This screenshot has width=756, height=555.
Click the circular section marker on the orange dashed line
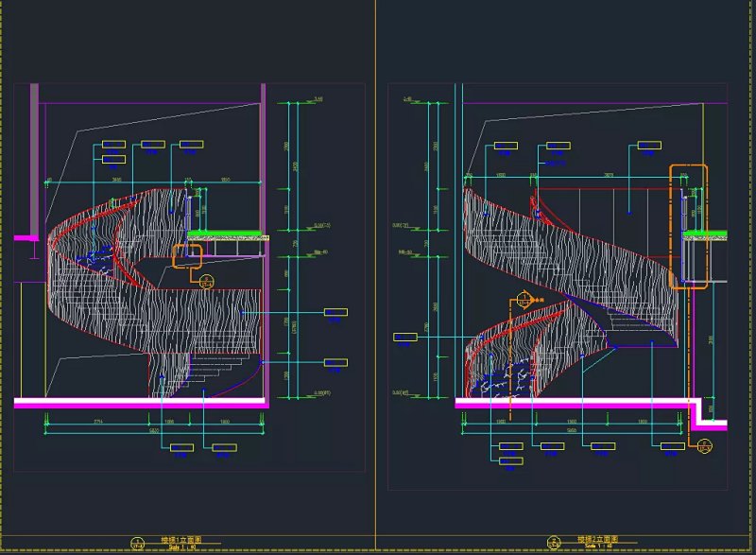(x=522, y=304)
